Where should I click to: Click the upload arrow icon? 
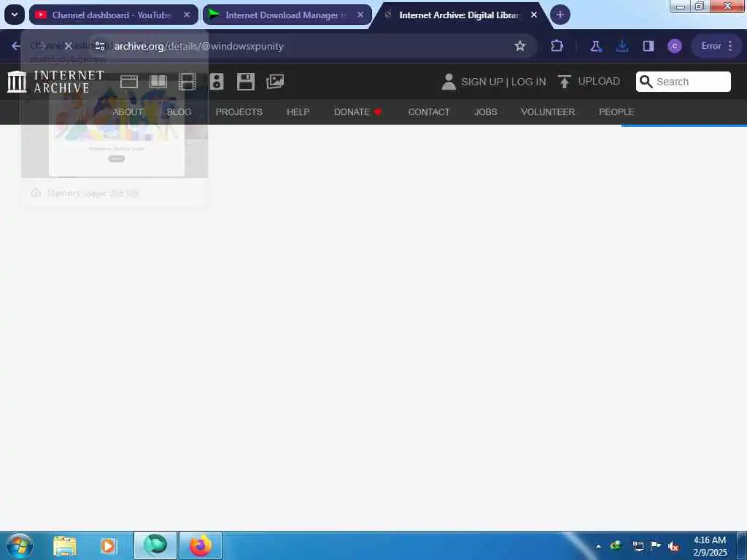pos(565,82)
